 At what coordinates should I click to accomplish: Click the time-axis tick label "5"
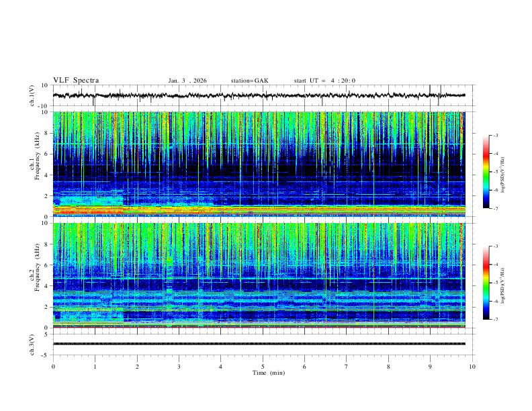263,367
